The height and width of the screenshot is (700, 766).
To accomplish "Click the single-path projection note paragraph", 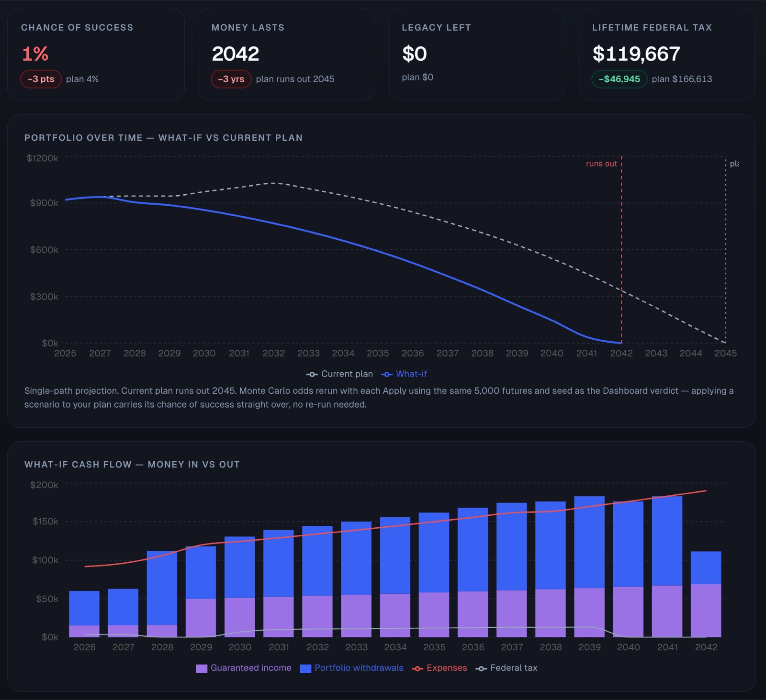I will (379, 398).
